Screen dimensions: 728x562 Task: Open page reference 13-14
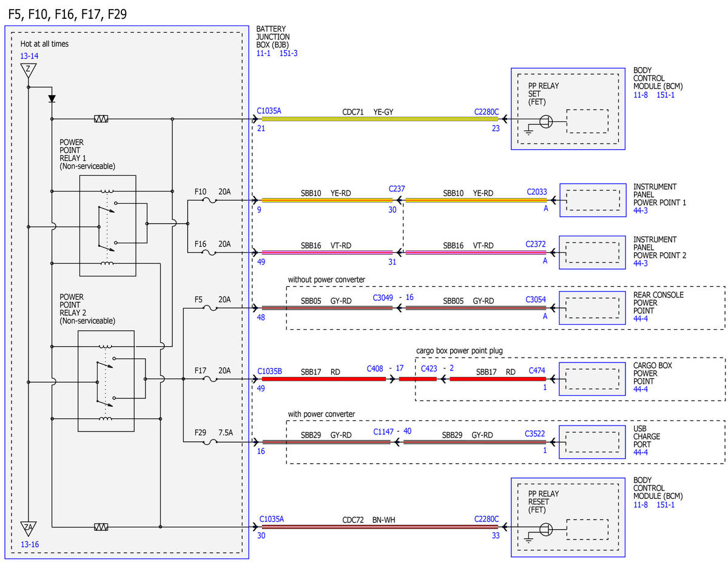point(29,56)
